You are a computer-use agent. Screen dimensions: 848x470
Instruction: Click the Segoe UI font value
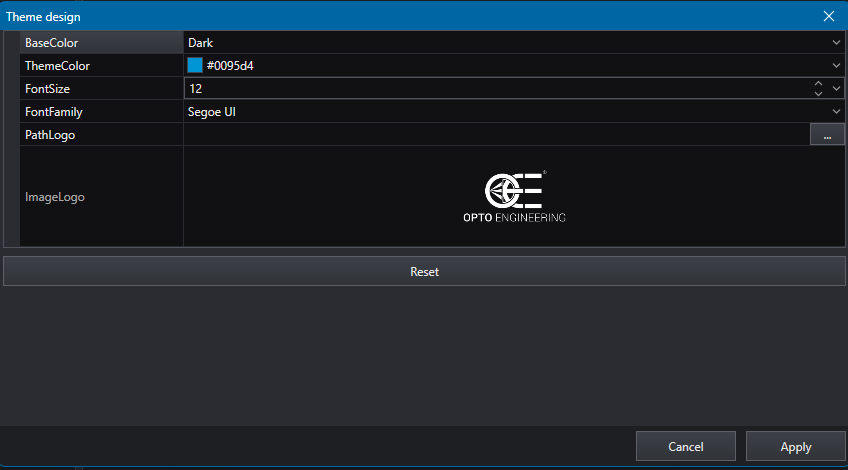pyautogui.click(x=211, y=112)
